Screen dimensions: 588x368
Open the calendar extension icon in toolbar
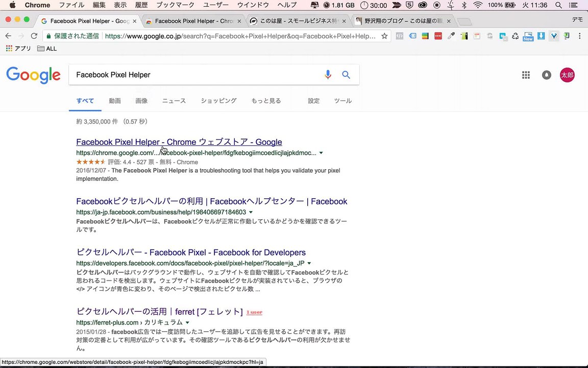click(x=477, y=36)
